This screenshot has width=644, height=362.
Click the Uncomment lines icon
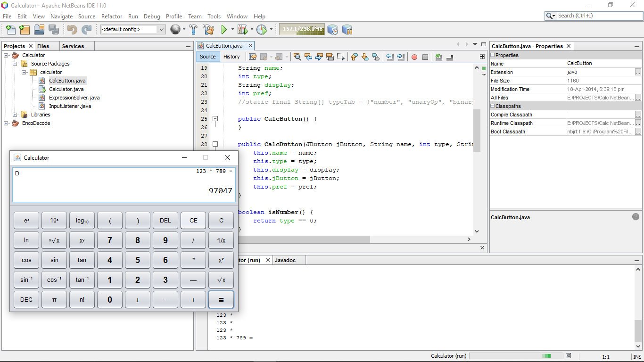tap(450, 57)
